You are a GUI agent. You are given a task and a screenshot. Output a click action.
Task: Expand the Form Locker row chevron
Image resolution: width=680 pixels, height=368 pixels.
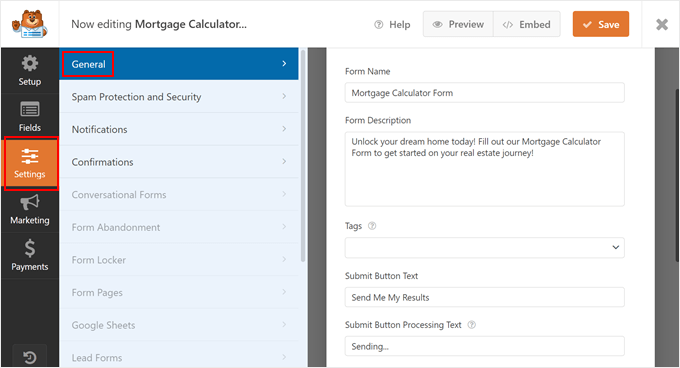pos(284,259)
